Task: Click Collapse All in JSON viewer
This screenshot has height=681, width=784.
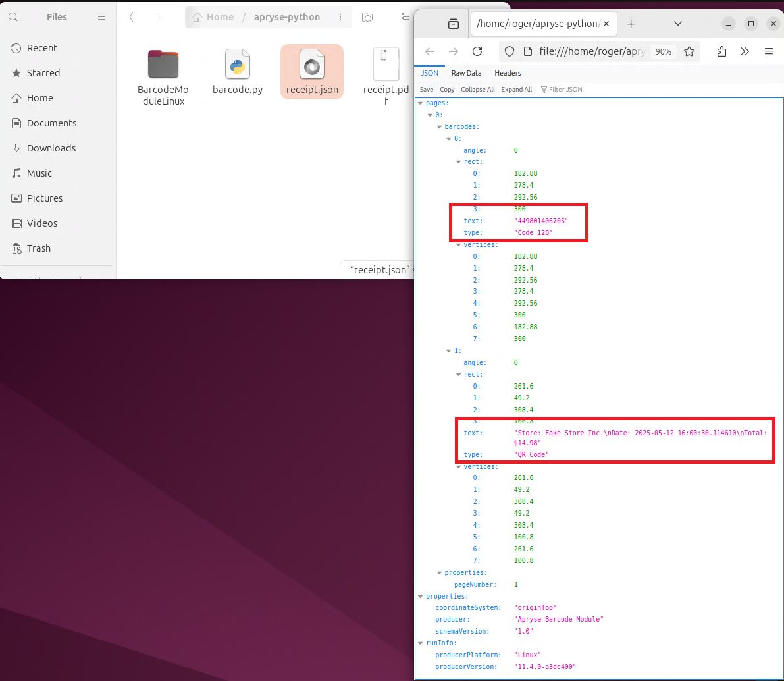Action: click(477, 89)
